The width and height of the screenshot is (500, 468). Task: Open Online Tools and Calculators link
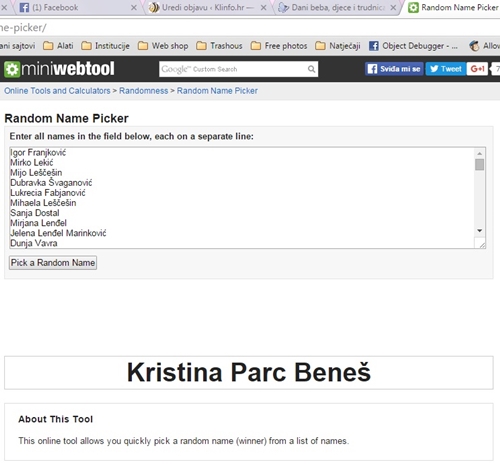click(57, 91)
